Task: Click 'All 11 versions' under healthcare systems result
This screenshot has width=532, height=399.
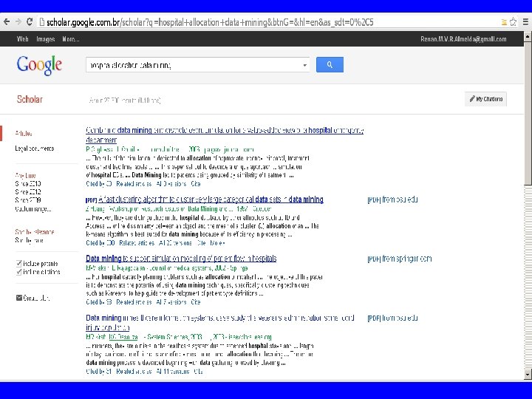Action: pyautogui.click(x=172, y=372)
